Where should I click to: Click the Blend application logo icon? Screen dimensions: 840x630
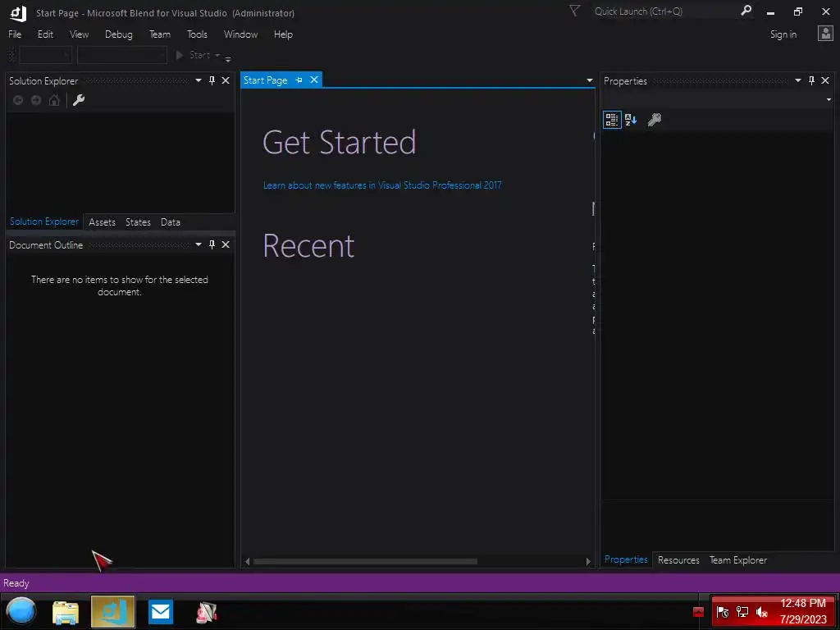click(x=18, y=13)
